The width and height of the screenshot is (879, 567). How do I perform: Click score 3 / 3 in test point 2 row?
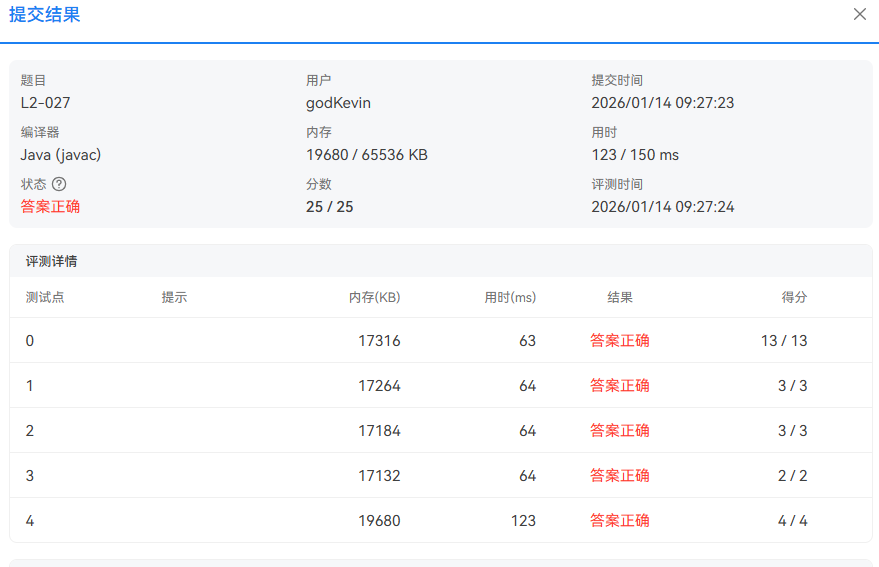coord(793,431)
